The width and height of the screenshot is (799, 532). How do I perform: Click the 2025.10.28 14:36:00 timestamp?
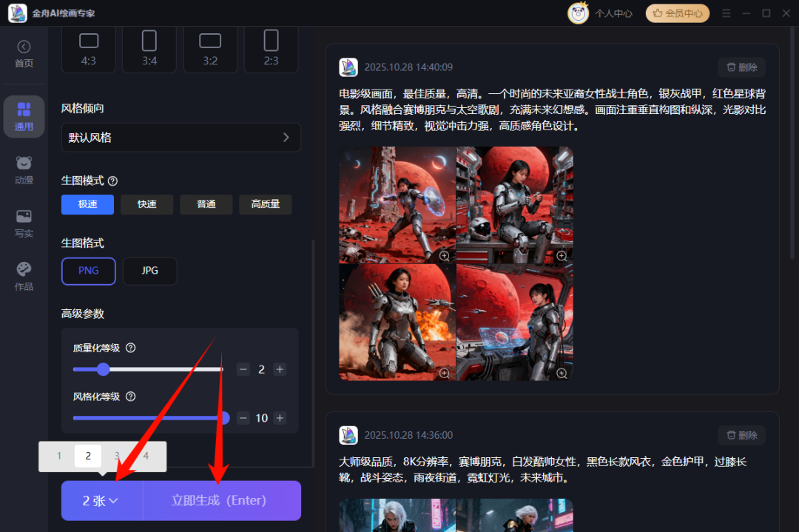(x=408, y=435)
